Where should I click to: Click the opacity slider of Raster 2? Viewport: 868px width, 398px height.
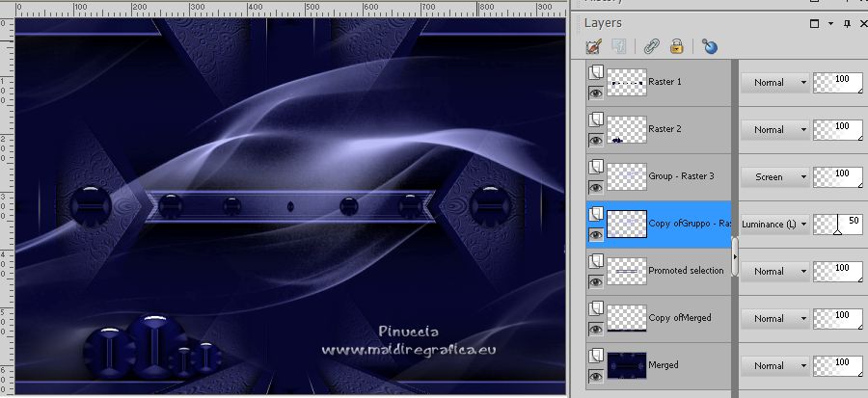pos(838,130)
